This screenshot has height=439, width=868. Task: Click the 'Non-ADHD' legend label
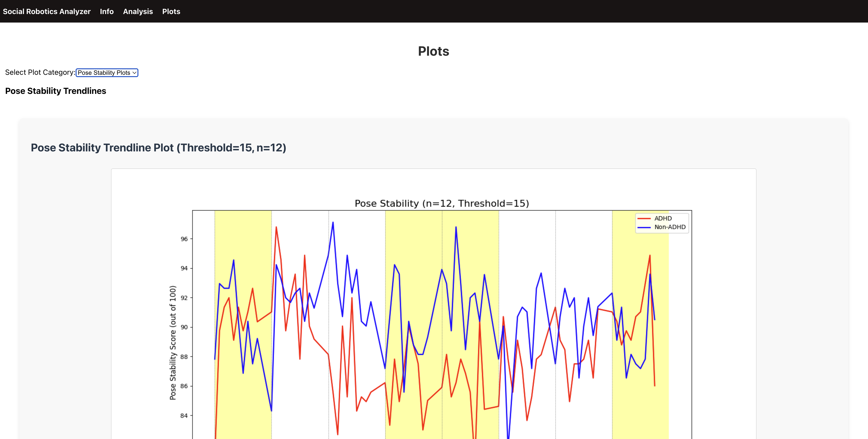pos(670,227)
